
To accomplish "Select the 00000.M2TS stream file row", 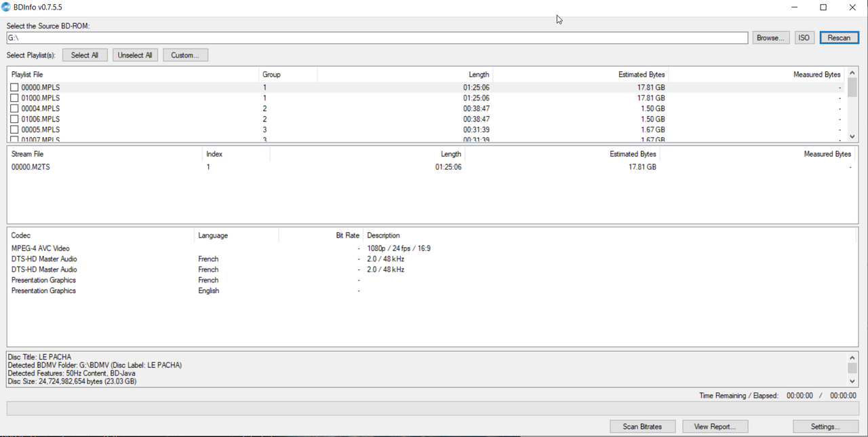I will click(431, 167).
